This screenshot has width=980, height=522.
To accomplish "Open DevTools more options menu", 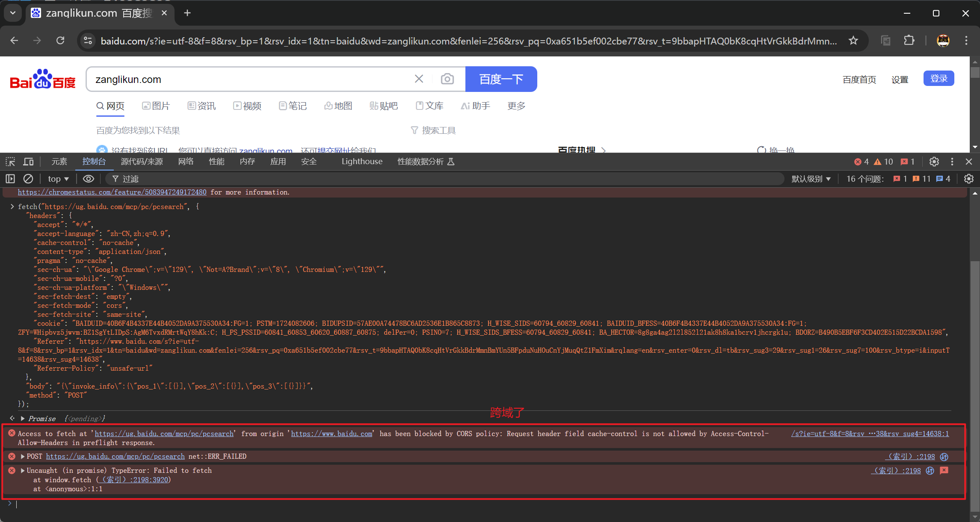I will 952,162.
